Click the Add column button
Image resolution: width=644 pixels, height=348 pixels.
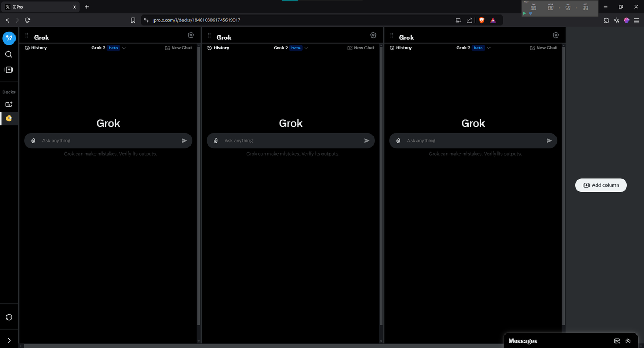click(x=601, y=185)
